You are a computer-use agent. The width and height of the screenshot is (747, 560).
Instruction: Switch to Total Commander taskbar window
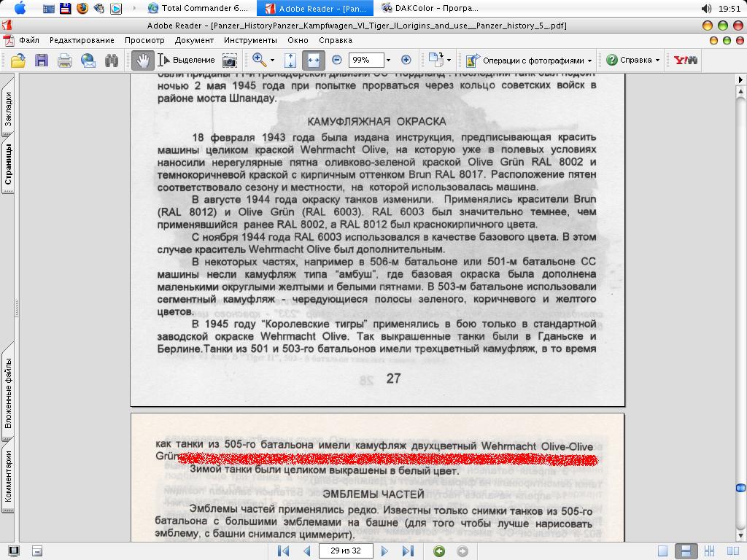[x=198, y=8]
